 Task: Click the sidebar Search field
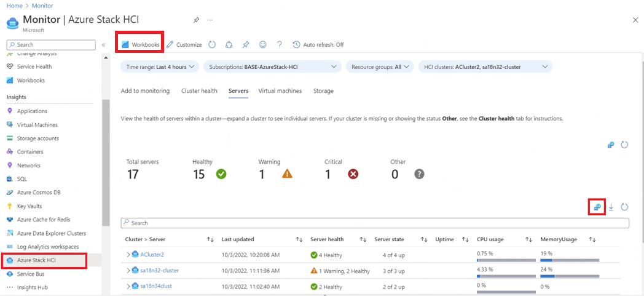point(52,45)
